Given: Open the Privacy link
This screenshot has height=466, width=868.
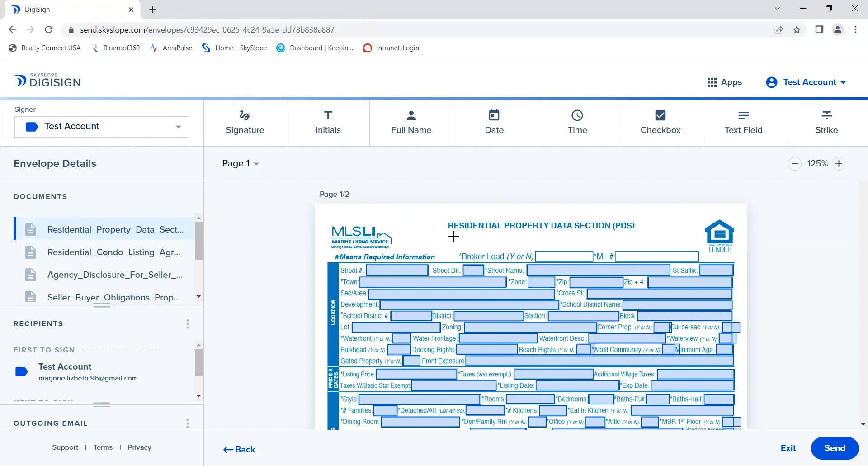Looking at the screenshot, I should tap(139, 447).
